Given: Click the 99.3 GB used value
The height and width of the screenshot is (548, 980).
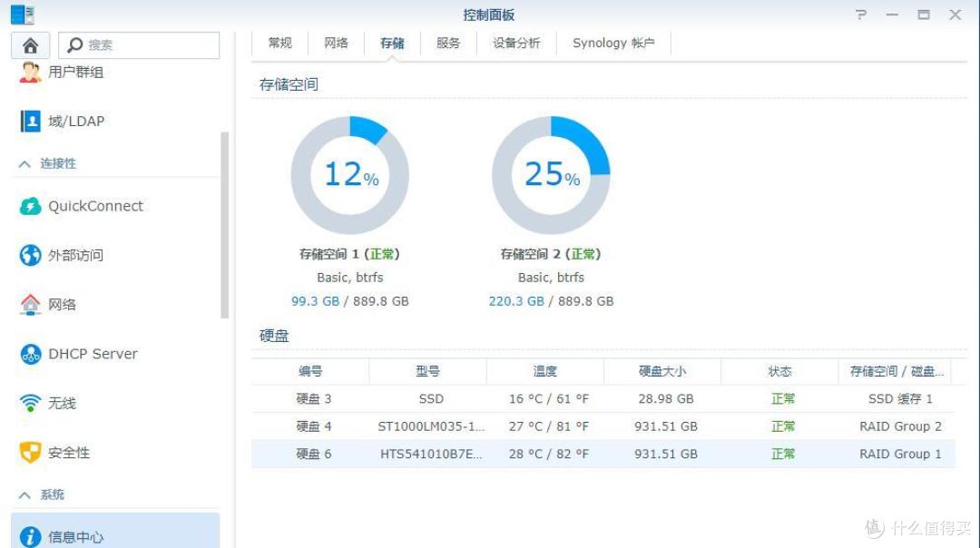Looking at the screenshot, I should pyautogui.click(x=315, y=301).
